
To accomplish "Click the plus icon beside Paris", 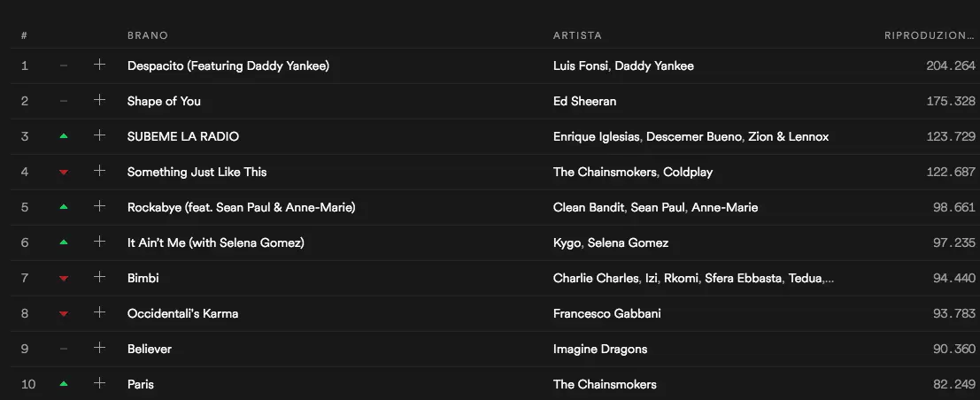I will pyautogui.click(x=99, y=383).
